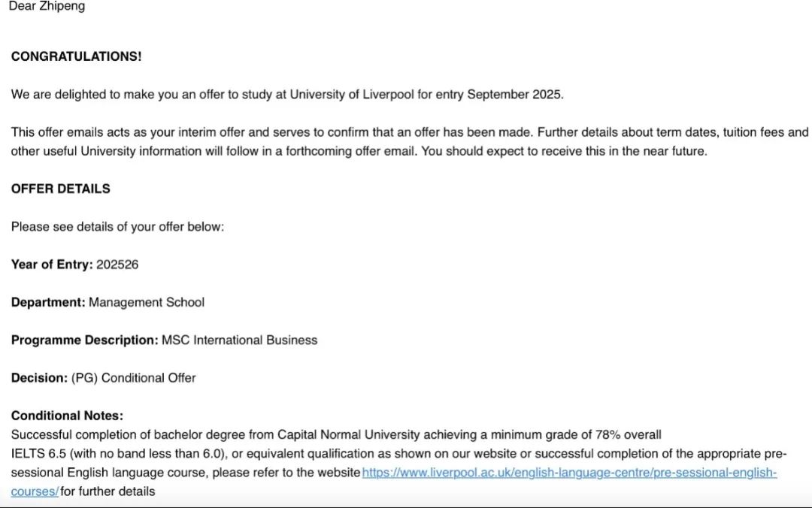812x508 pixels.
Task: Select the "(PG) Conditional Offer" text
Action: pos(134,378)
